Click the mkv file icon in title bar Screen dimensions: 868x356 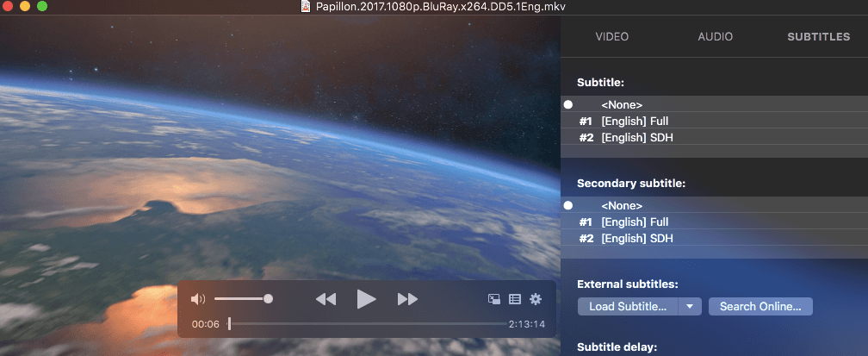307,6
